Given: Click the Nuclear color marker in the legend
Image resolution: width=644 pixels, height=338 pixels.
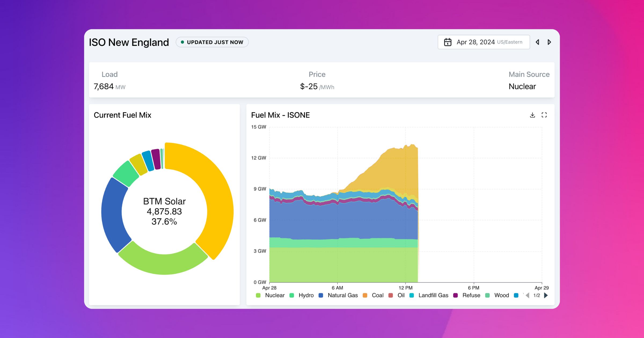Looking at the screenshot, I should click(x=258, y=295).
